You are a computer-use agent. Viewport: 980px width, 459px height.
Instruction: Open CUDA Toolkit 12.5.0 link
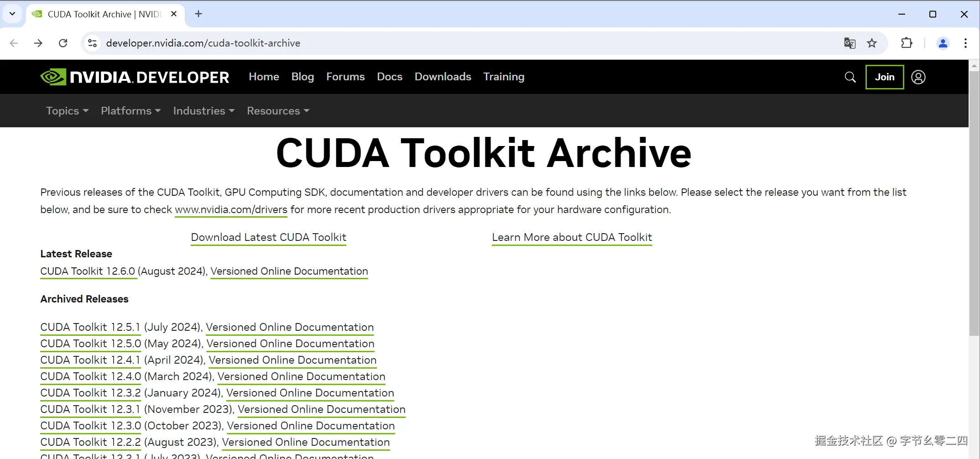pos(91,344)
